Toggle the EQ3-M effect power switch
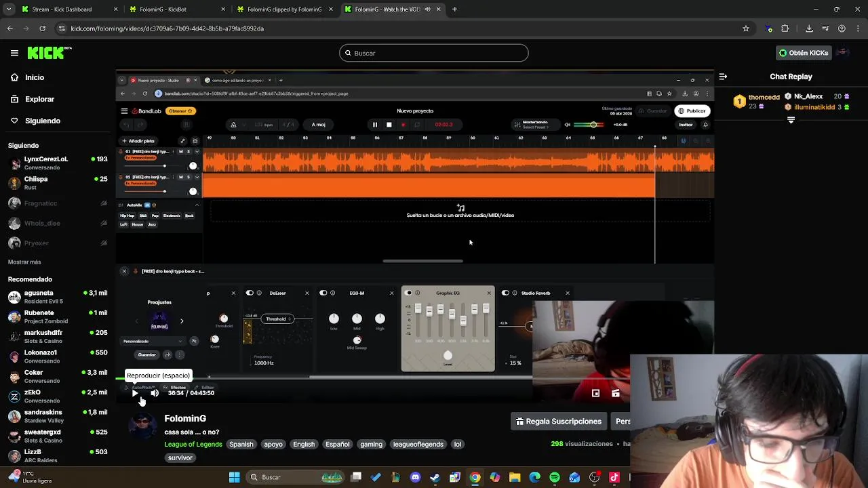The image size is (868, 488). 323,293
